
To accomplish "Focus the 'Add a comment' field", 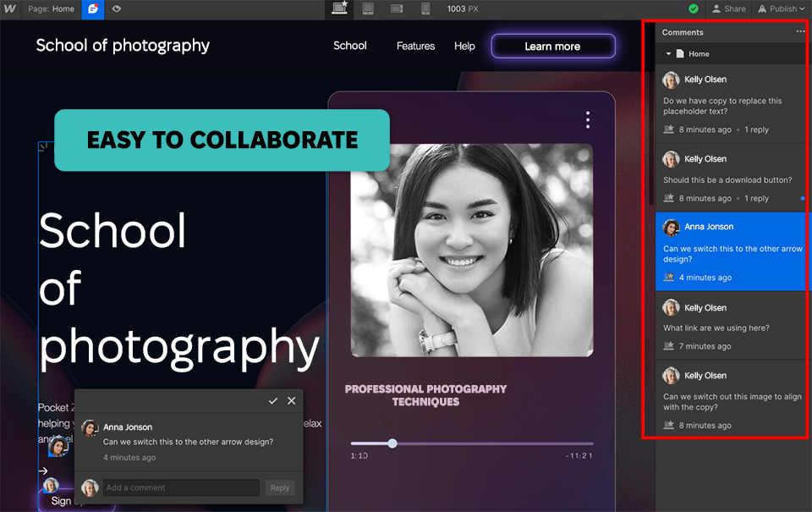I will click(181, 487).
